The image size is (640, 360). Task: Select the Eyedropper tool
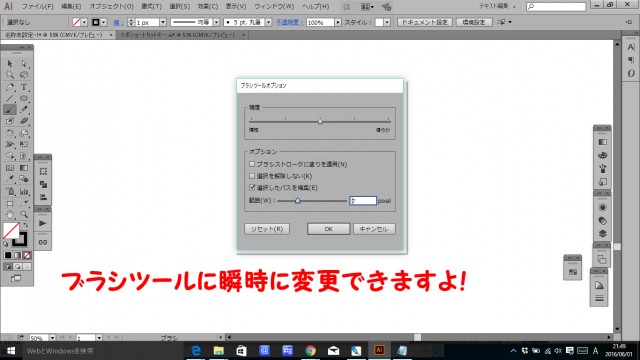point(10,179)
